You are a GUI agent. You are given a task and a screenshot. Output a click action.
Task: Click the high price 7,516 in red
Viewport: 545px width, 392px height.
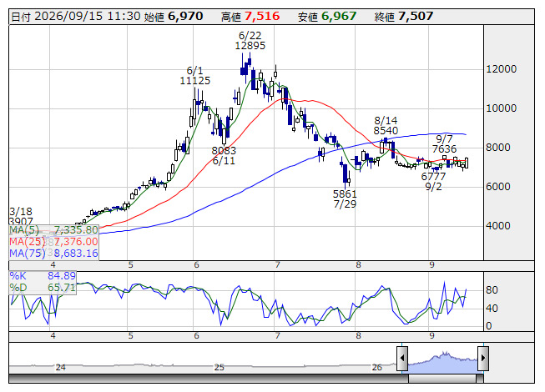(262, 17)
